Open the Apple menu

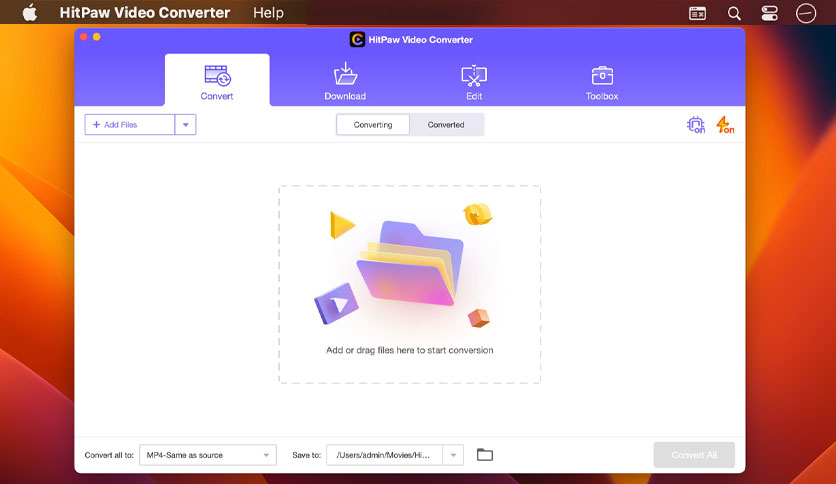(x=30, y=12)
